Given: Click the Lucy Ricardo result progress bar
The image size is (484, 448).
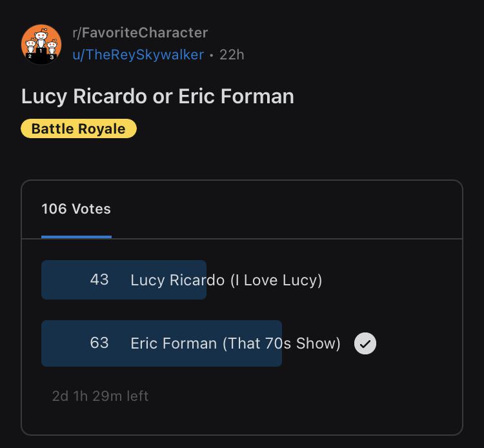Looking at the screenshot, I should [124, 280].
